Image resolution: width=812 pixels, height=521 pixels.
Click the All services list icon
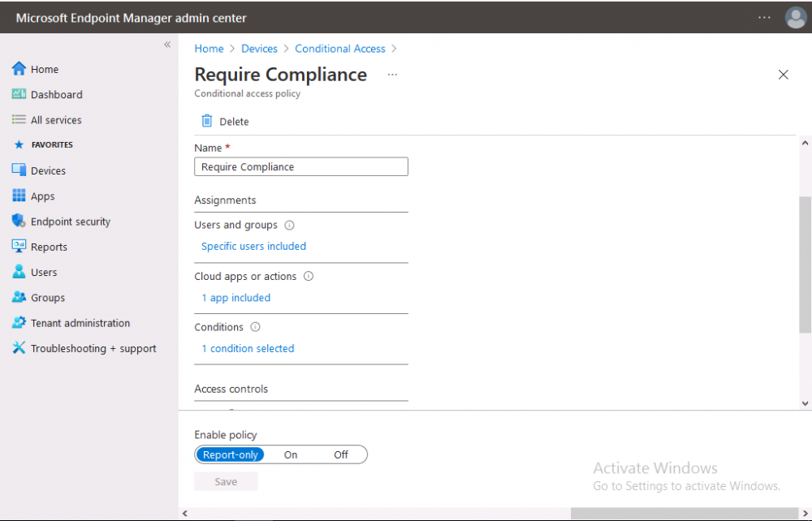point(19,119)
